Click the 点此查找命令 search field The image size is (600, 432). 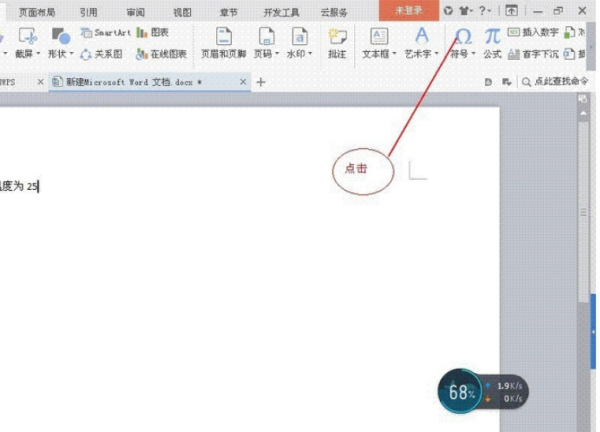pos(556,82)
